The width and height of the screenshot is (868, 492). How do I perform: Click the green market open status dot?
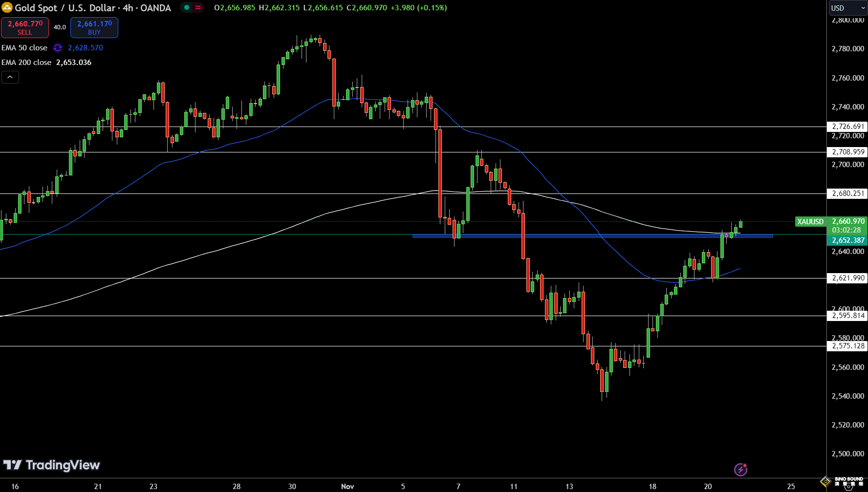187,8
